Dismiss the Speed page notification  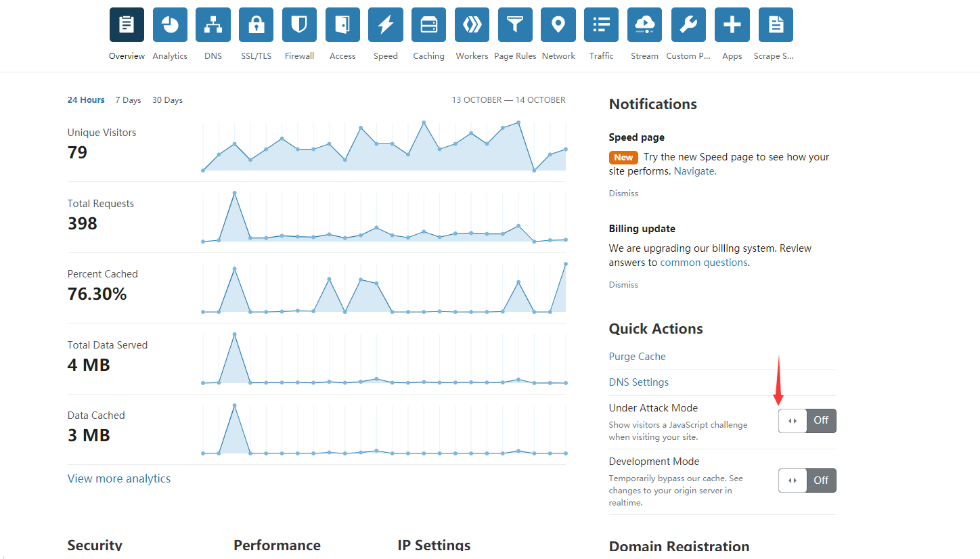pyautogui.click(x=623, y=194)
